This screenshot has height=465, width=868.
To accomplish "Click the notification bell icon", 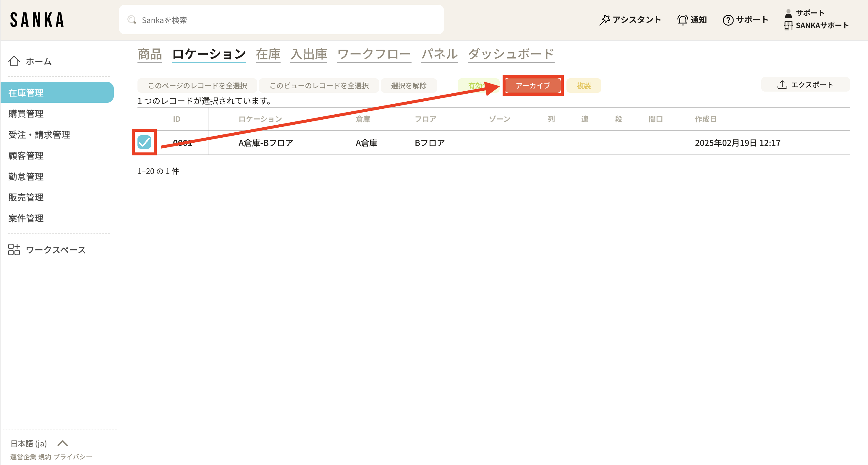I will point(682,20).
